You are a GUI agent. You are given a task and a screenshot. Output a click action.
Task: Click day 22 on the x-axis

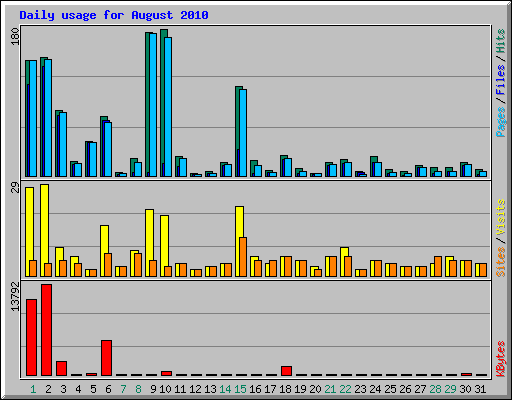pyautogui.click(x=345, y=389)
